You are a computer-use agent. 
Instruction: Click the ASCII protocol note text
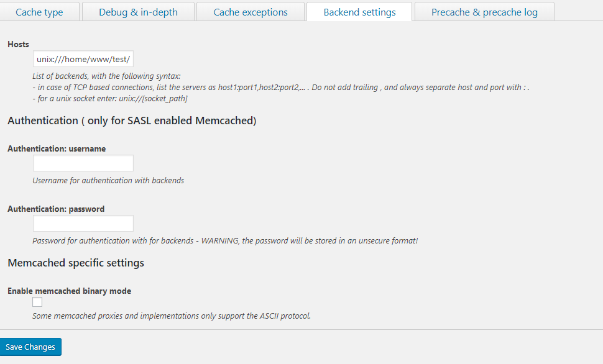pyautogui.click(x=172, y=316)
